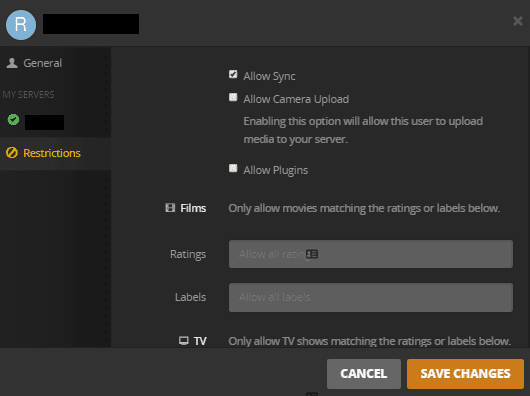Click the Save Changes button

[x=465, y=374]
